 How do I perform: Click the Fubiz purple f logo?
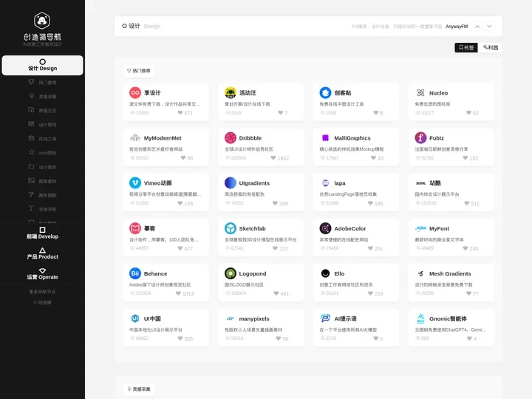pos(420,137)
